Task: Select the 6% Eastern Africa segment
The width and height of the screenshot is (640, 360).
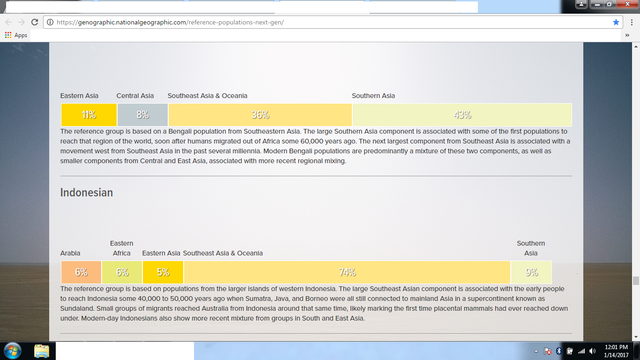Action: click(x=122, y=272)
